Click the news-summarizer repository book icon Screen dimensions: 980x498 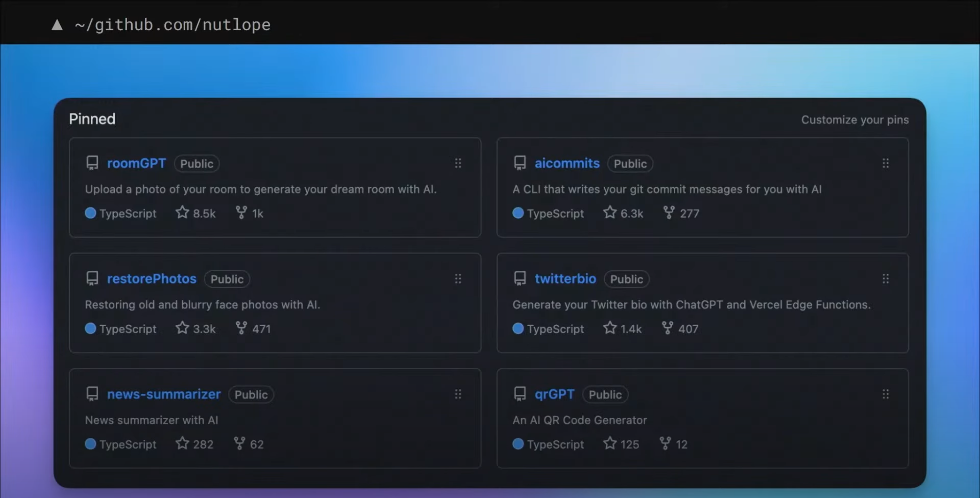point(92,394)
